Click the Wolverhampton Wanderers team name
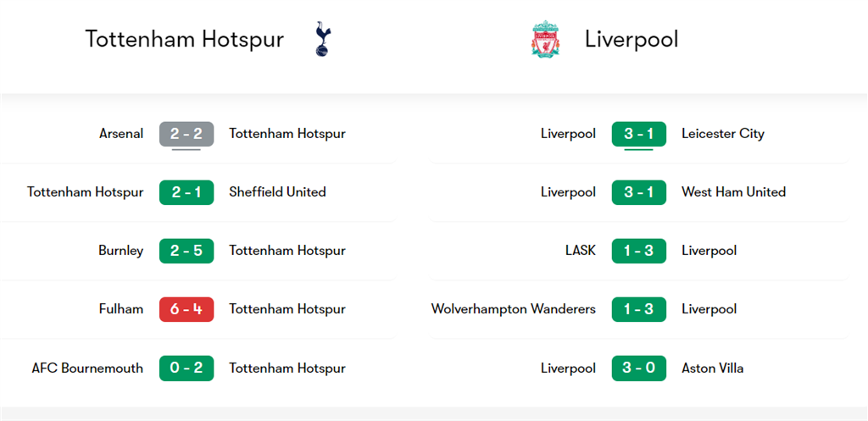 (x=514, y=309)
